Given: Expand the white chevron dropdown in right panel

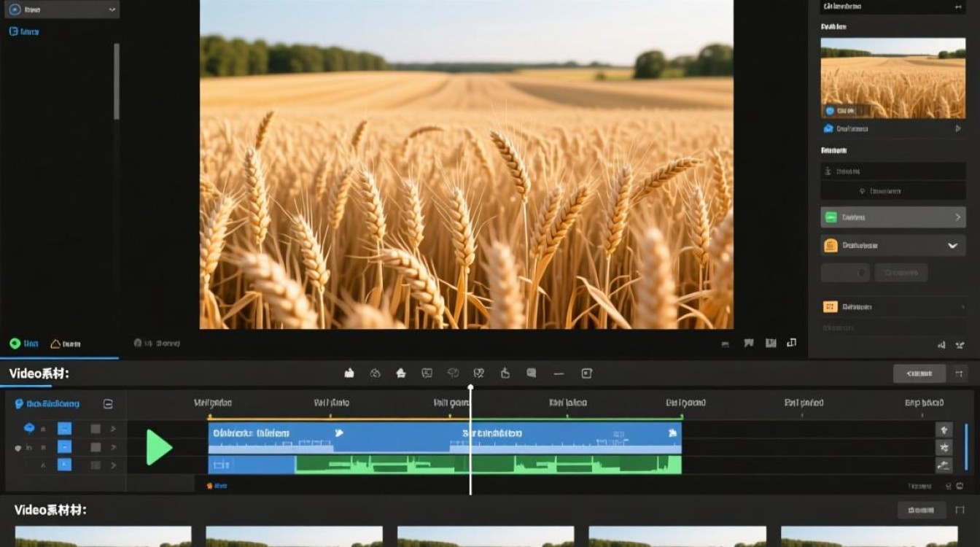Looking at the screenshot, I should 952,246.
